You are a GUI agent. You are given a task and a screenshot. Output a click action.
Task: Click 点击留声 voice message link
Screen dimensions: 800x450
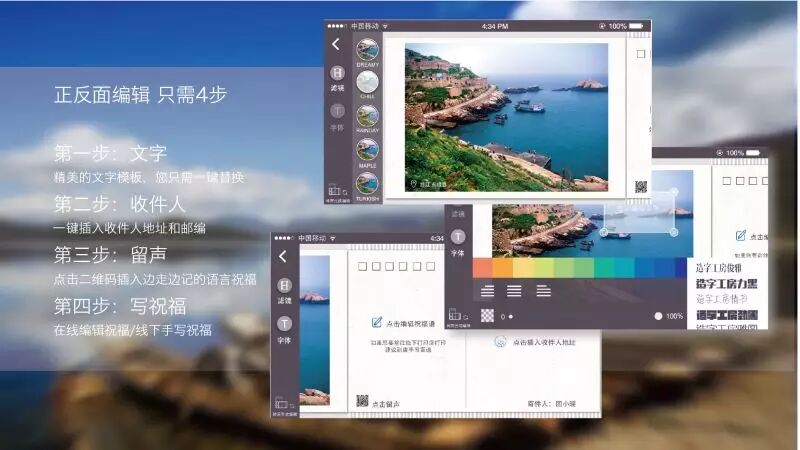pos(386,404)
